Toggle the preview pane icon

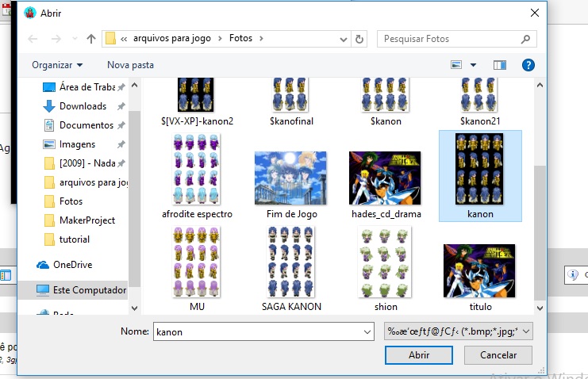point(499,65)
